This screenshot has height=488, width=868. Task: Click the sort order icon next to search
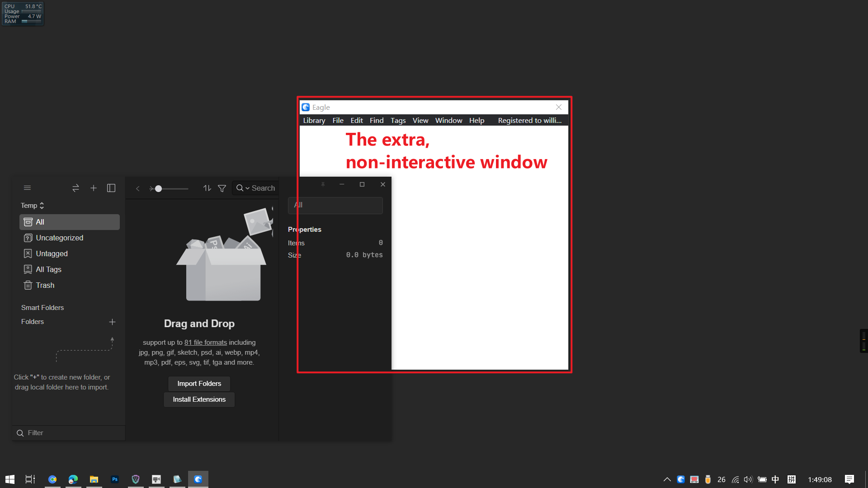207,188
